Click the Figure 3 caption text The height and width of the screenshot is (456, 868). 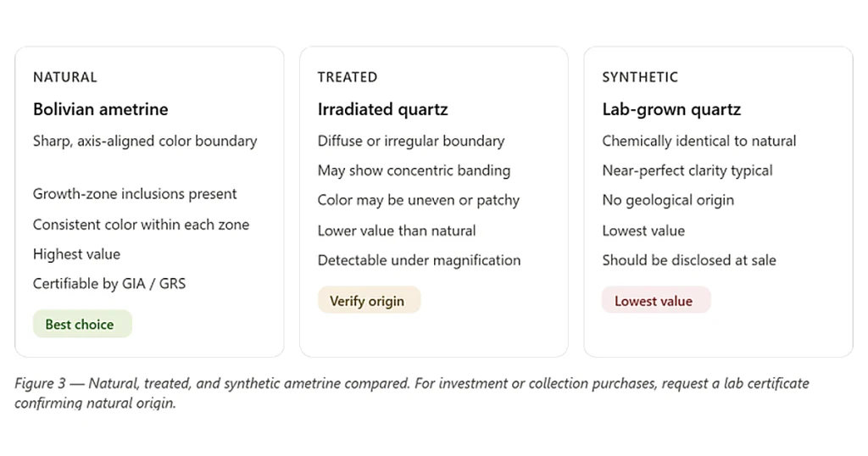(412, 392)
